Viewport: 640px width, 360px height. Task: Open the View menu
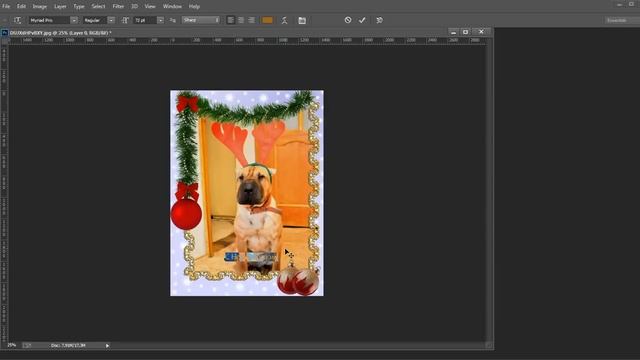[x=150, y=7]
